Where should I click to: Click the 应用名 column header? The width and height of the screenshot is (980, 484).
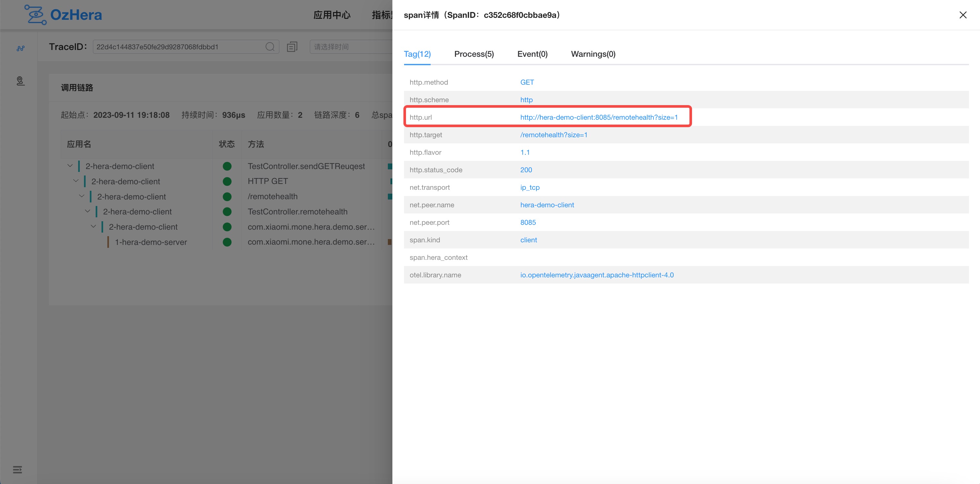point(79,144)
